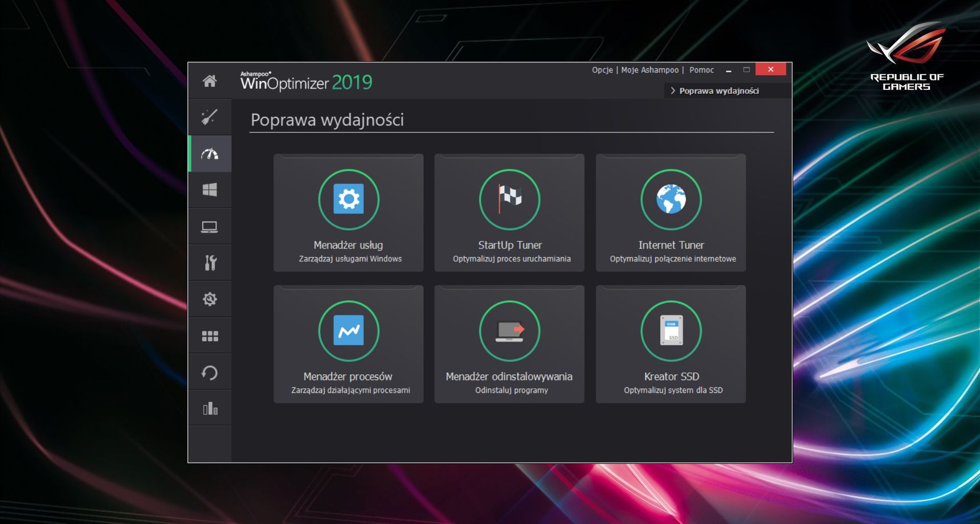Open the wrench and screwdriver tools section
This screenshot has height=524, width=980.
click(x=210, y=263)
